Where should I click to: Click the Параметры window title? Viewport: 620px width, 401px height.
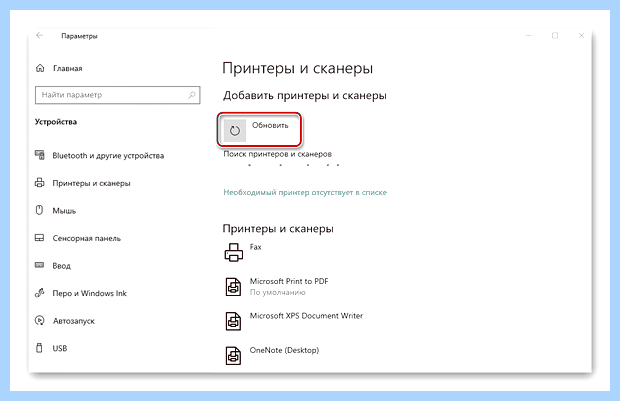coord(79,36)
